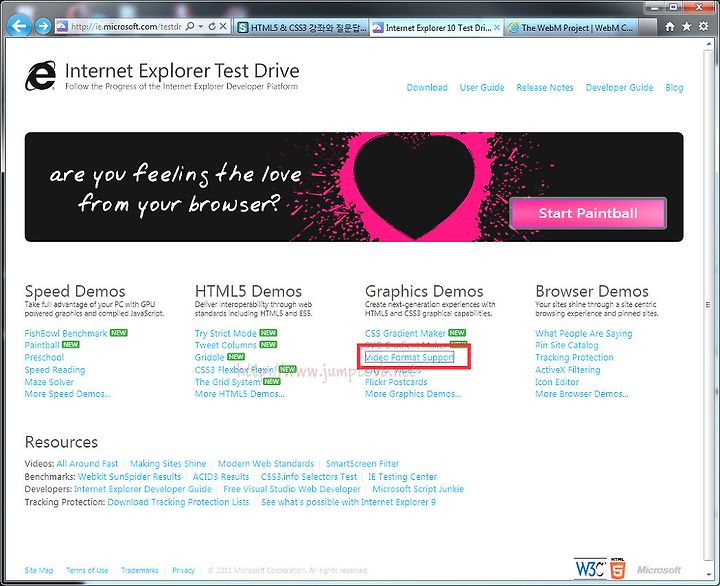Open More Graphics Demos link
The image size is (720, 586).
click(413, 394)
